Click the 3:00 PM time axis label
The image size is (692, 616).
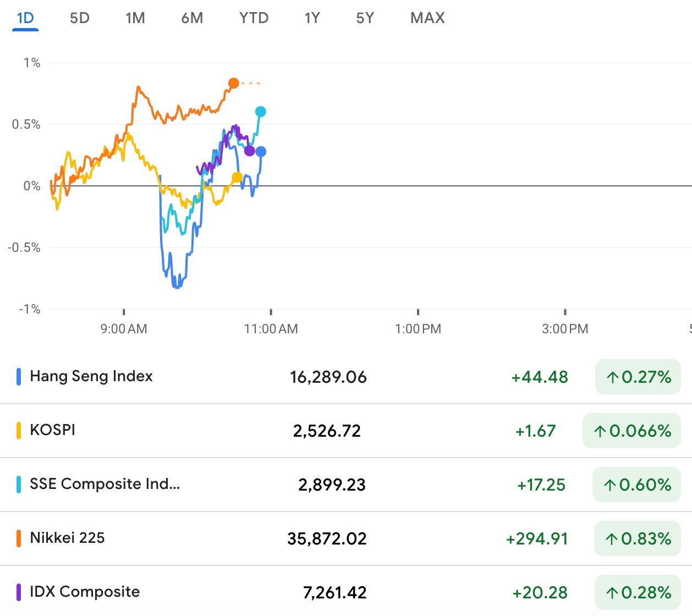[x=565, y=329]
